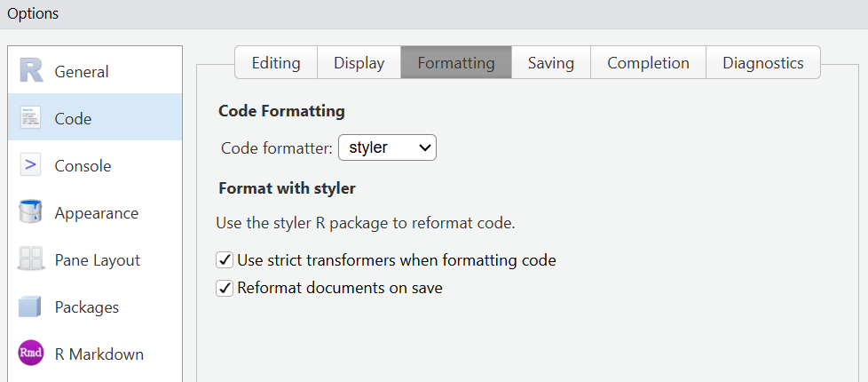868x382 pixels.
Task: Select the Code document icon in sidebar
Action: [x=31, y=118]
